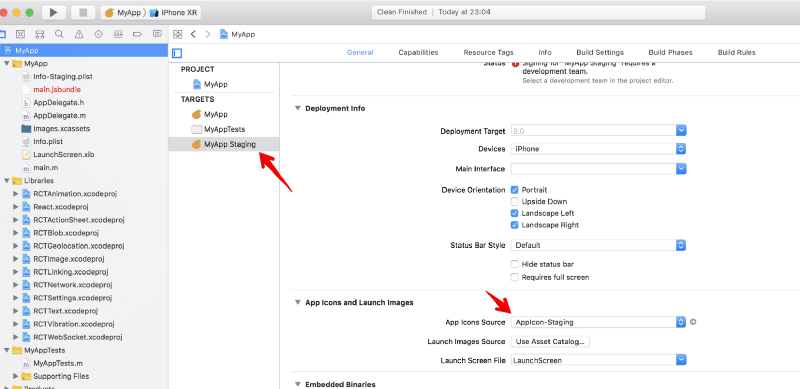Open AppDelegate.h

click(58, 103)
